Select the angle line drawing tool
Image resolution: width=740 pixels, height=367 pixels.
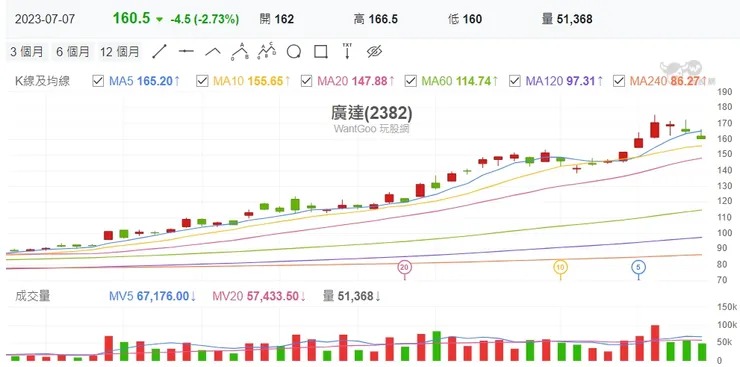213,51
